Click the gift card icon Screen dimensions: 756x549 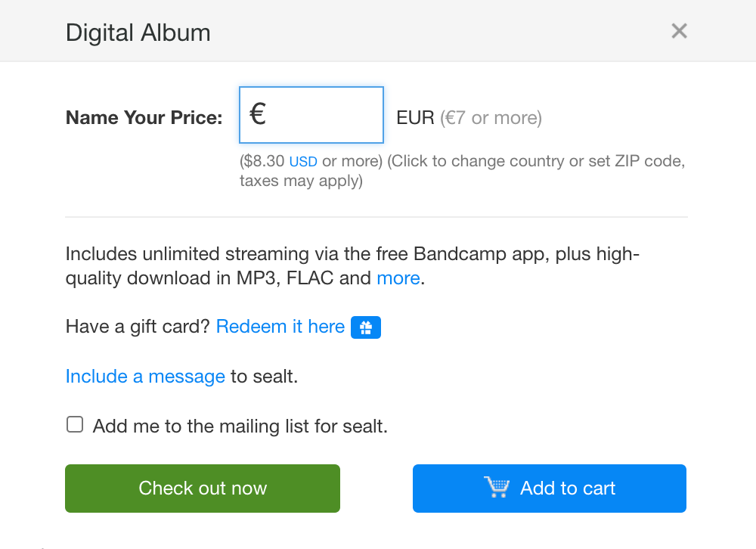coord(366,327)
